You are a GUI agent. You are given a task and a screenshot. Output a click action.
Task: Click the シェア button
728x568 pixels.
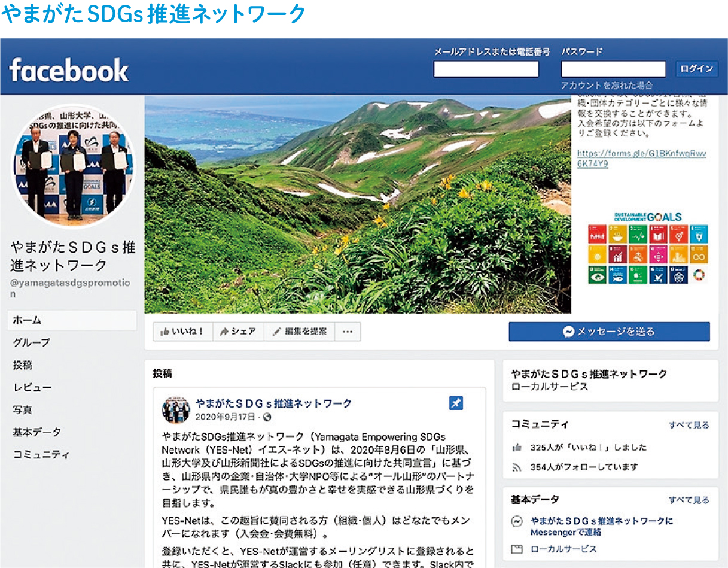[239, 332]
